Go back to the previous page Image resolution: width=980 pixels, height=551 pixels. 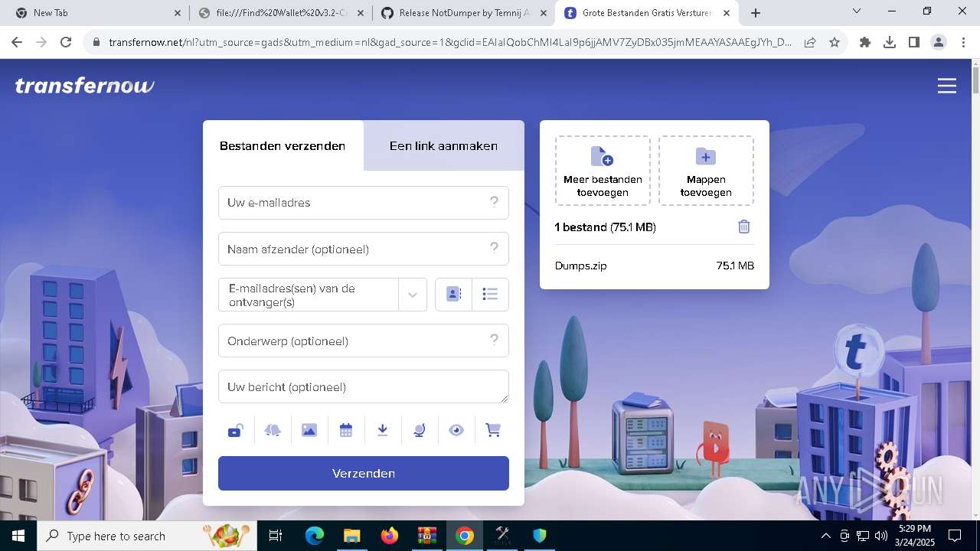point(17,43)
